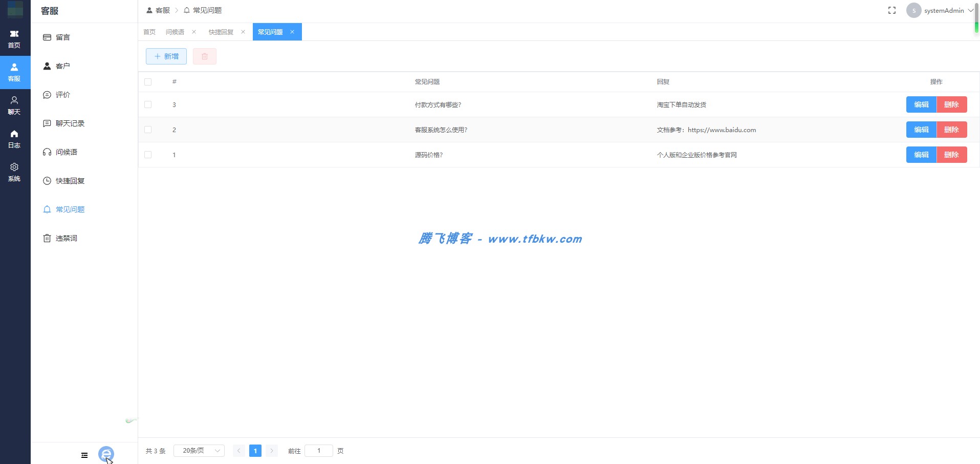The height and width of the screenshot is (464, 980).
Task: Open the 系统 settings icon
Action: tap(14, 172)
